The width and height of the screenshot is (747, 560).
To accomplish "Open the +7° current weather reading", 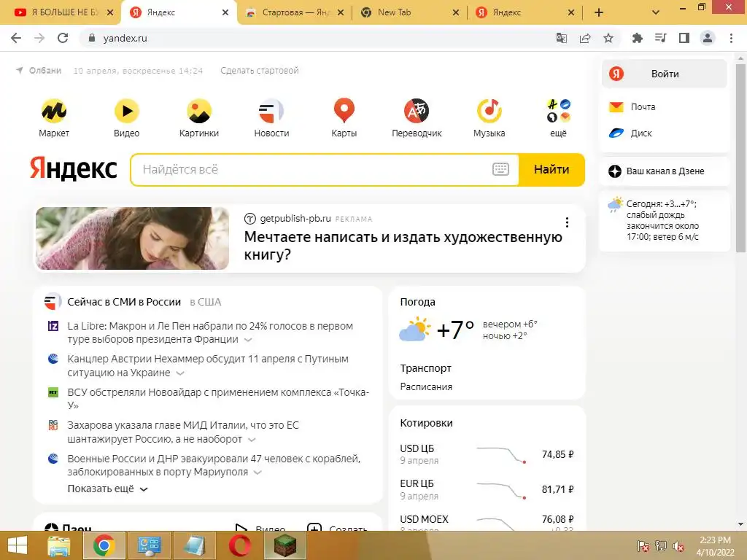I will pyautogui.click(x=455, y=330).
